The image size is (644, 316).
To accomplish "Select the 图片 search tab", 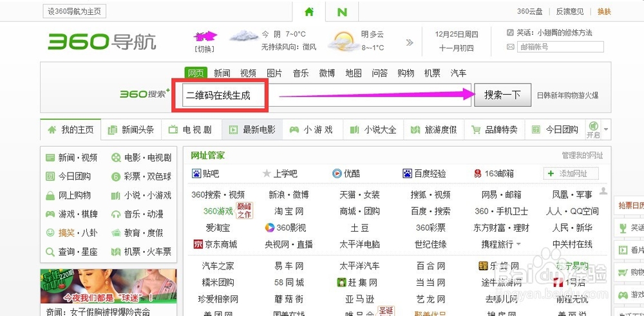I will 274,73.
